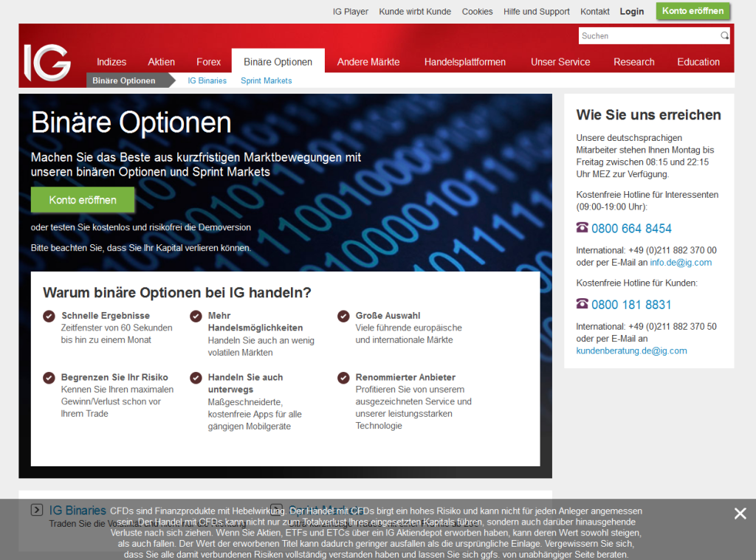This screenshot has width=756, height=560.
Task: Click the search magnifier icon
Action: point(724,35)
